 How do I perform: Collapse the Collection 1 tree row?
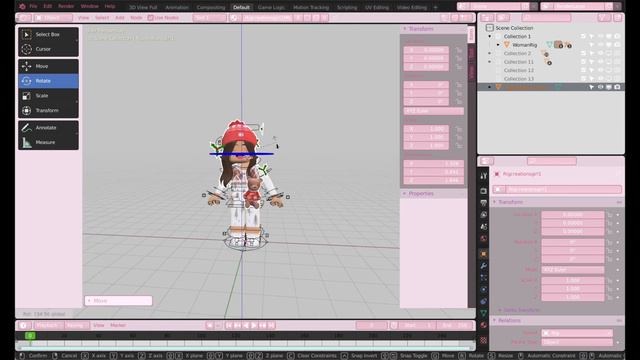coord(490,36)
